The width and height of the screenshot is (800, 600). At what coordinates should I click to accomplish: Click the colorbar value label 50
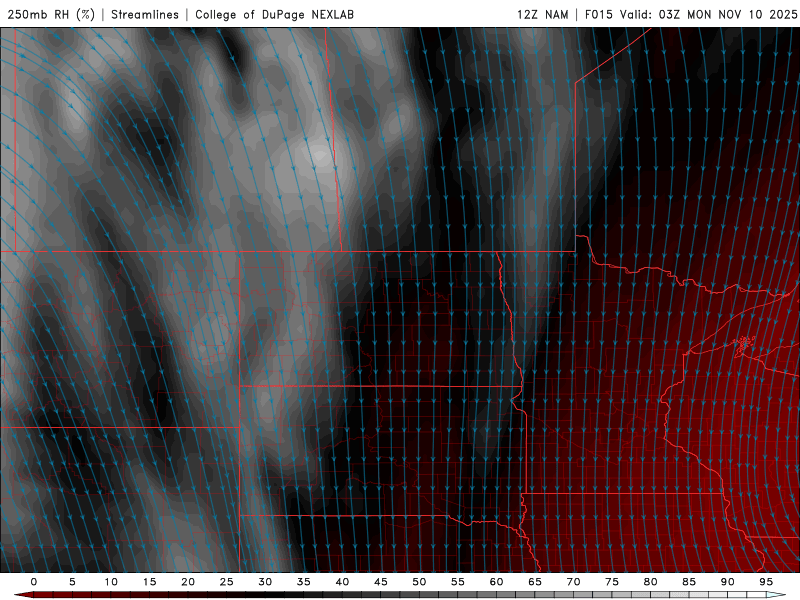pos(419,582)
